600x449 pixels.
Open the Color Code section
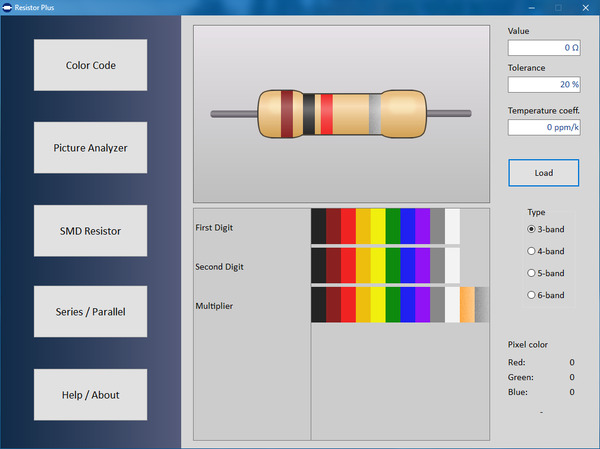[90, 65]
